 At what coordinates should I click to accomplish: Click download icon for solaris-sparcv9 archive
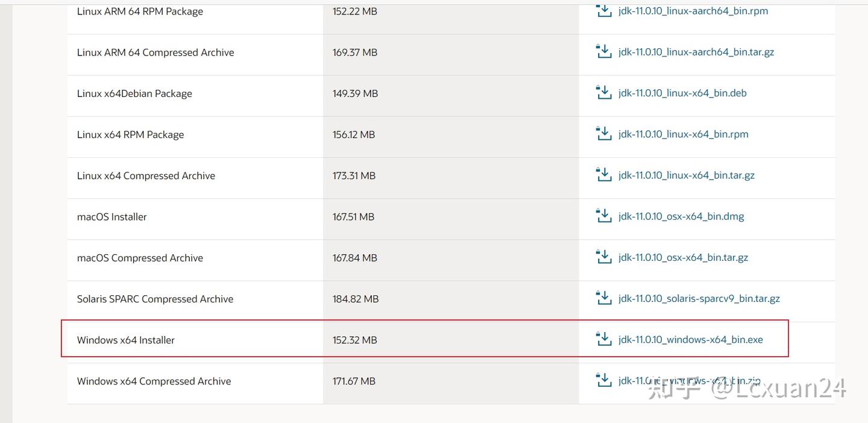point(603,298)
